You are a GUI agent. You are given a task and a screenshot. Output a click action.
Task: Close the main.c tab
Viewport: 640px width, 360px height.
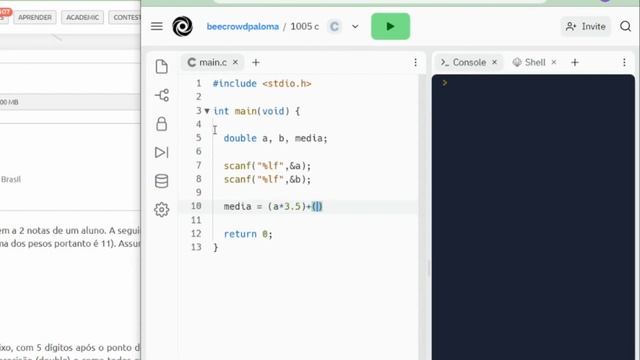click(236, 62)
